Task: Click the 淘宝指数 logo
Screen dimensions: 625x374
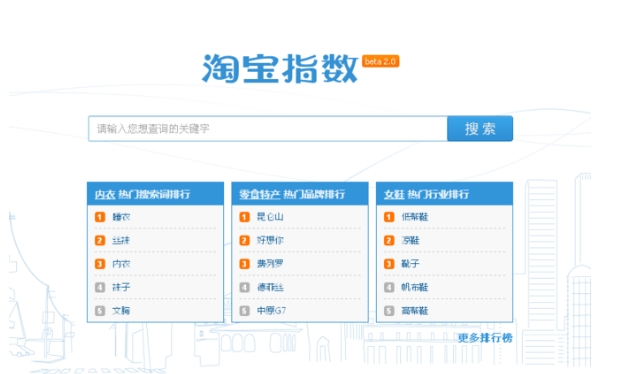Action: (x=280, y=69)
